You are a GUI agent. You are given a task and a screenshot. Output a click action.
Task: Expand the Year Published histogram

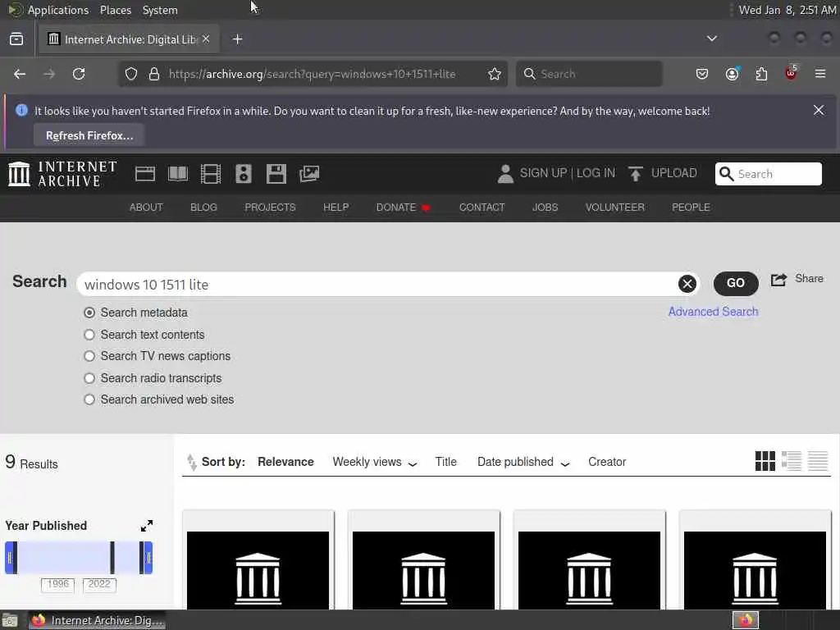pos(147,526)
